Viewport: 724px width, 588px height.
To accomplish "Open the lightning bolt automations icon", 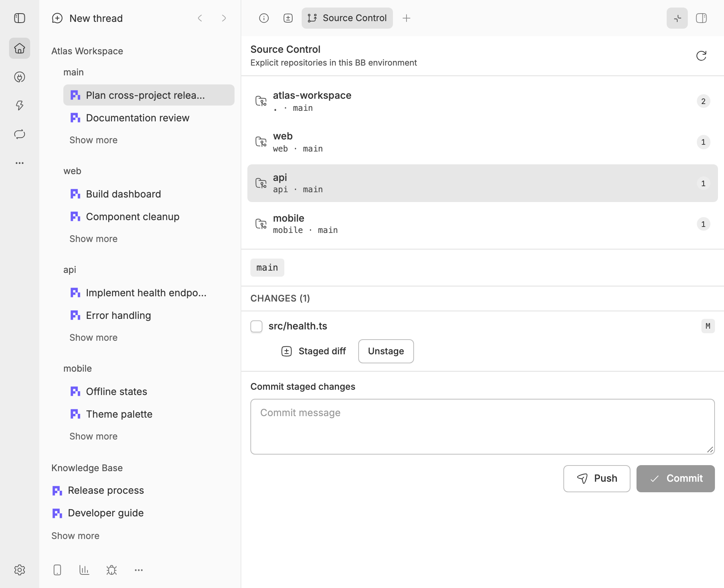I will 20,106.
